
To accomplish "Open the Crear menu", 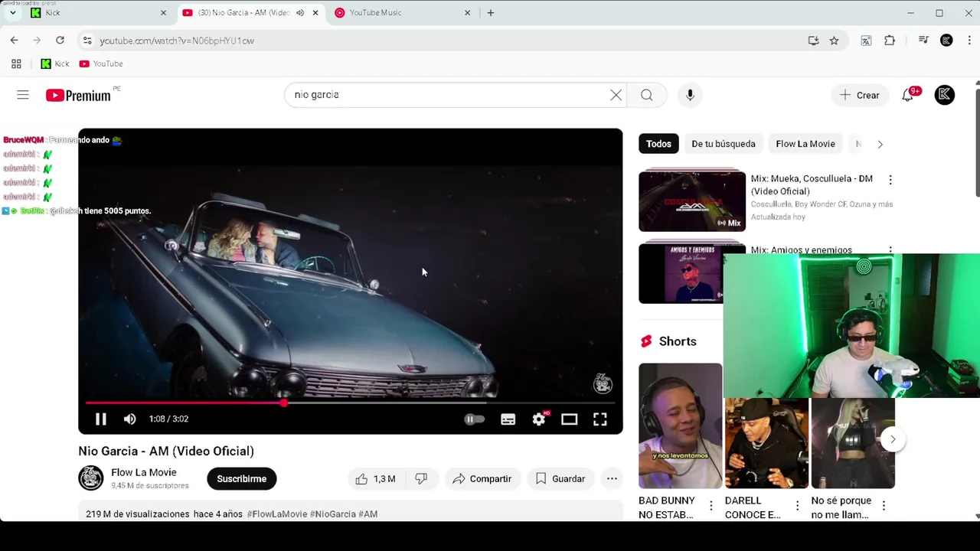I will click(859, 95).
